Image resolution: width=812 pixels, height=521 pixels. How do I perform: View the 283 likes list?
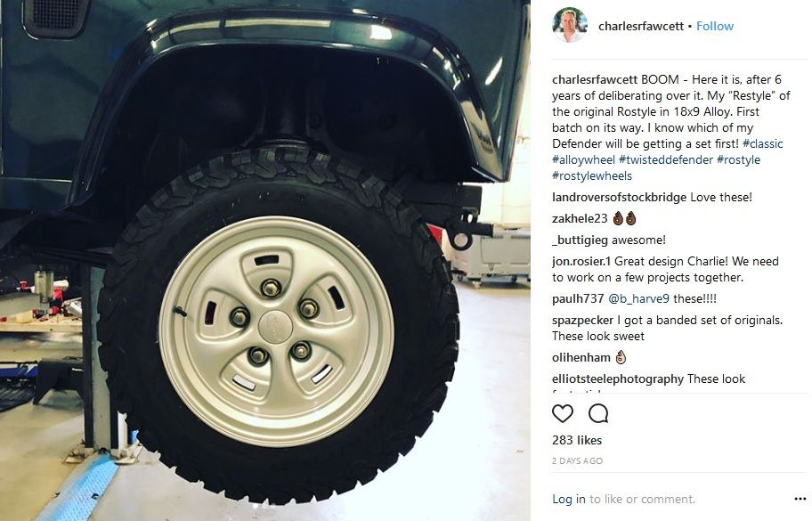coord(577,440)
